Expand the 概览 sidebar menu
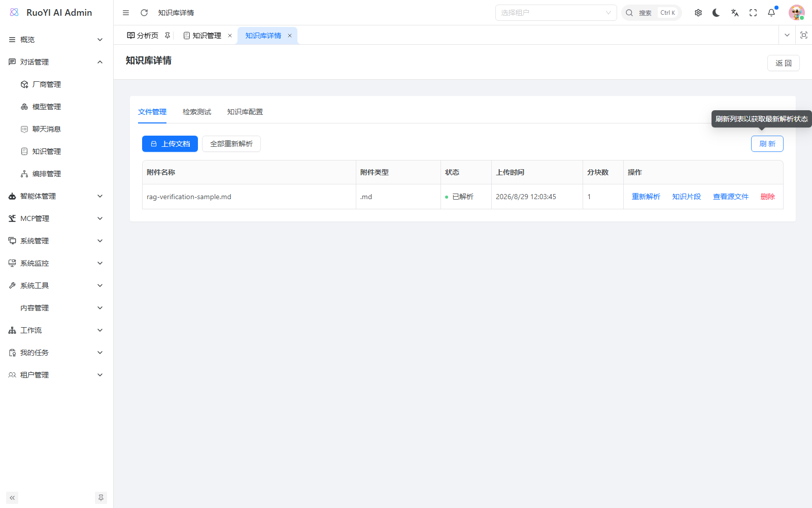This screenshot has width=812, height=508. point(57,40)
